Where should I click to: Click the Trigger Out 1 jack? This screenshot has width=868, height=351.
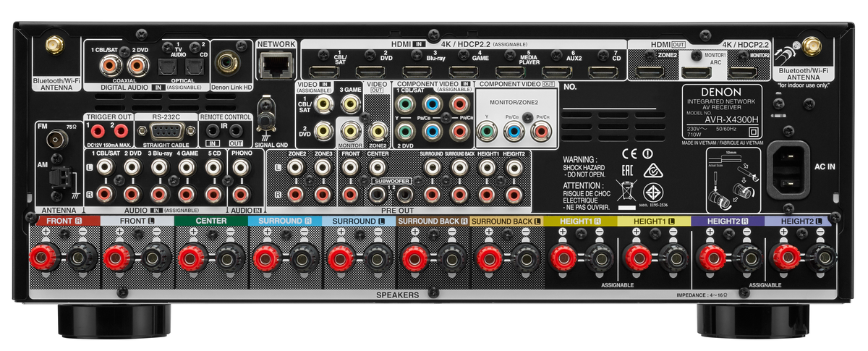click(x=96, y=131)
